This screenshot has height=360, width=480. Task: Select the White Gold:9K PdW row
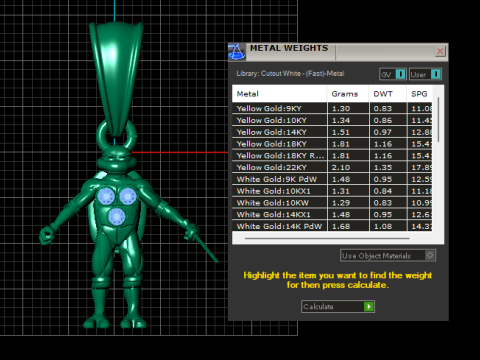coord(332,179)
